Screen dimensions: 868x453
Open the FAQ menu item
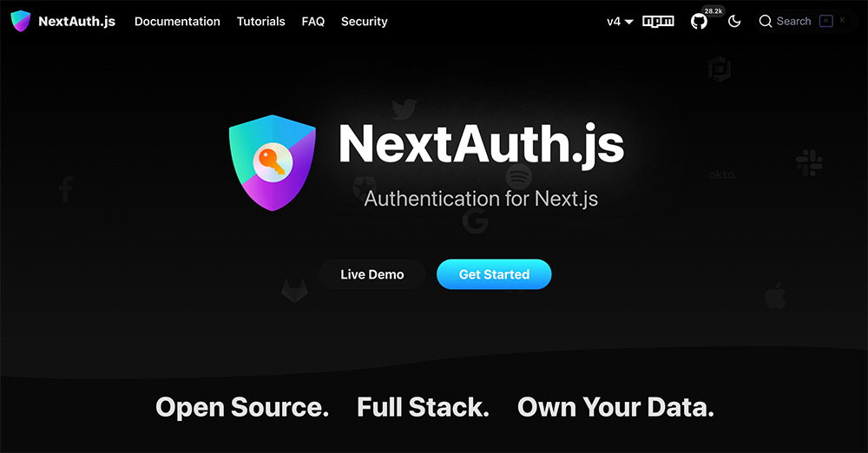[312, 21]
